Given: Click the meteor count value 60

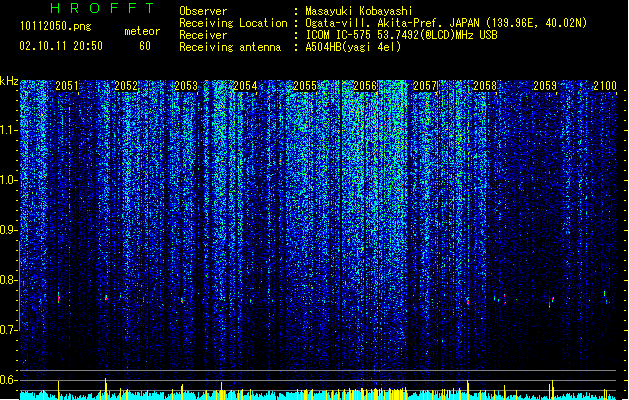Looking at the screenshot, I should (145, 46).
